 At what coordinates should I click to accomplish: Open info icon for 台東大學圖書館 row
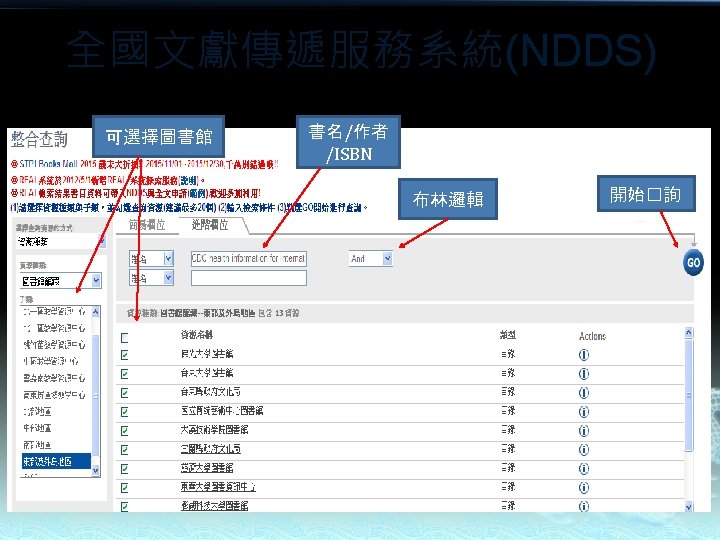583,374
